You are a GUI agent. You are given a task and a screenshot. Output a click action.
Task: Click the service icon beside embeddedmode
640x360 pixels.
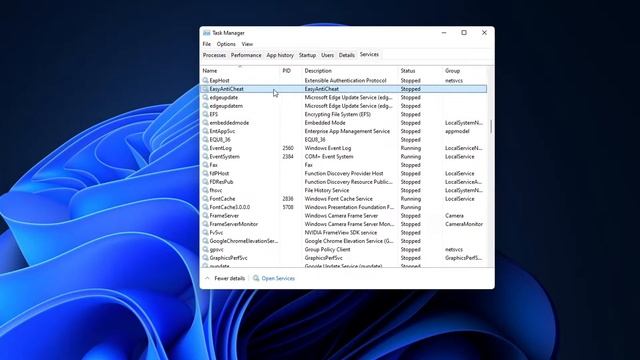tap(205, 123)
